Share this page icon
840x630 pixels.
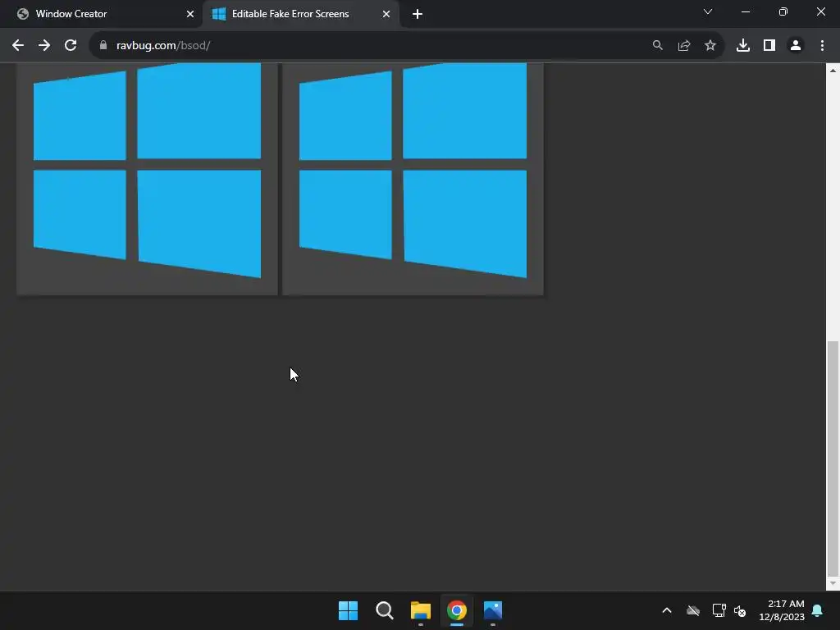point(683,46)
